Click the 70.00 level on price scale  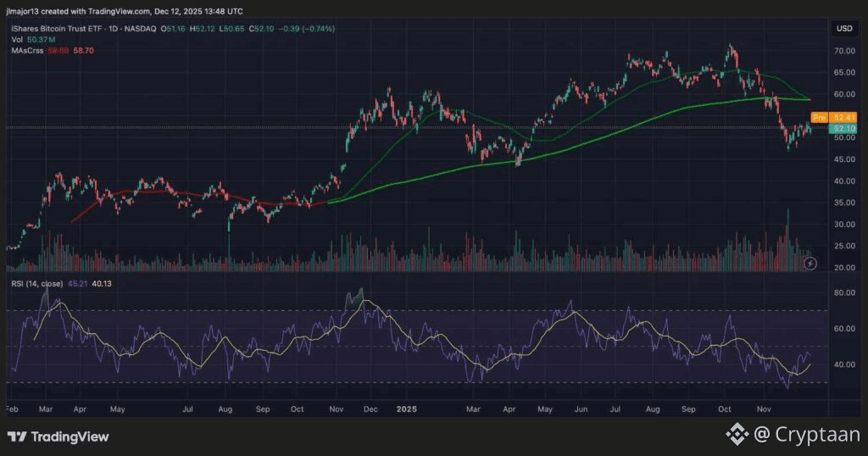tap(843, 51)
